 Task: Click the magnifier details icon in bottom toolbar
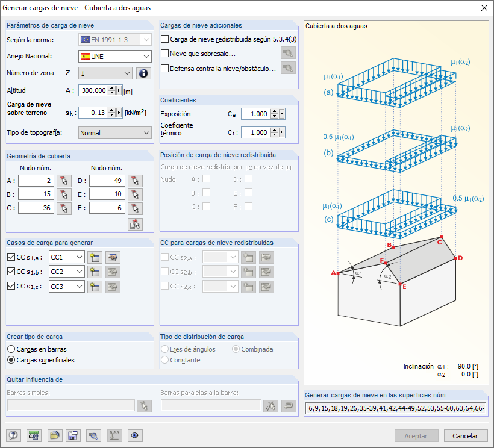click(93, 435)
